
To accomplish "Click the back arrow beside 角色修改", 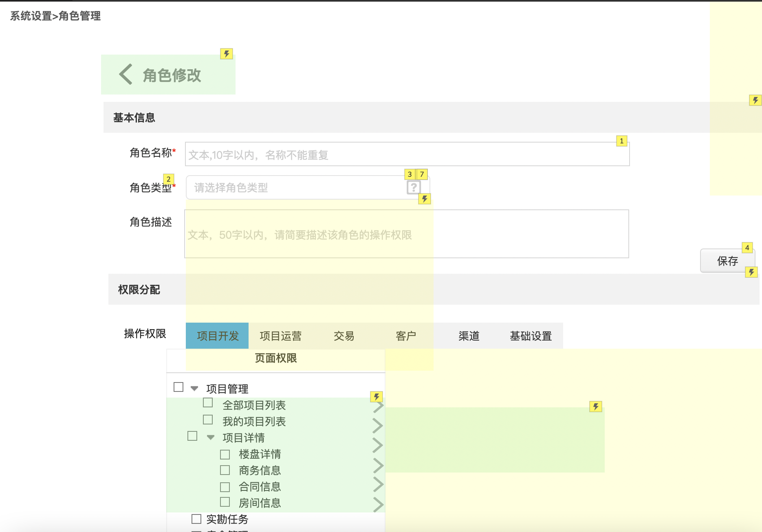I will [126, 74].
